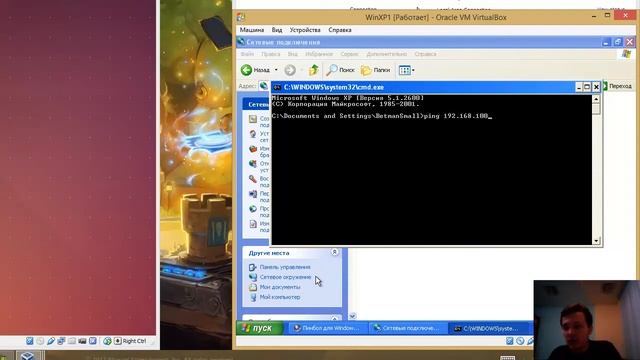640x360 pixels.
Task: Open the Файл menu in Сетевые подключения window
Action: click(247, 54)
